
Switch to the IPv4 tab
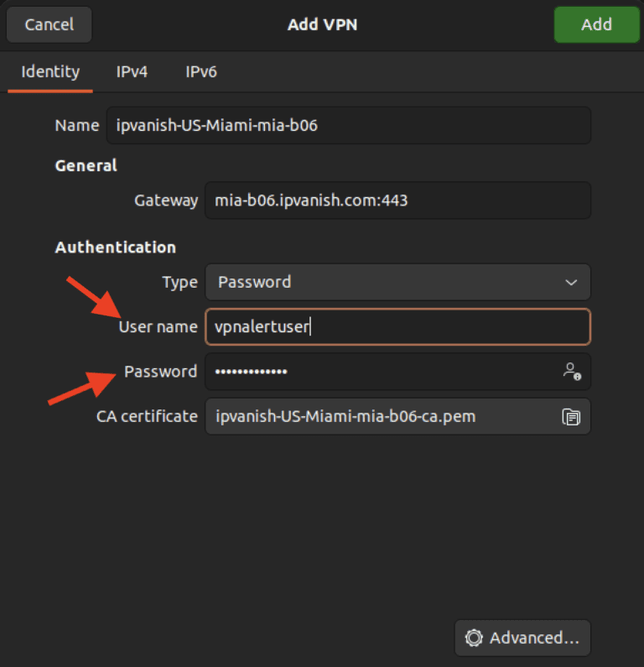coord(132,71)
